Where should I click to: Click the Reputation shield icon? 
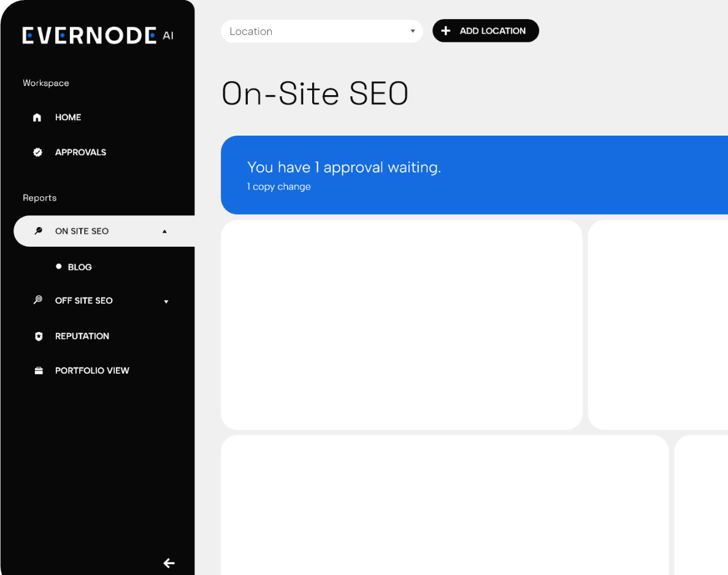pos(39,336)
